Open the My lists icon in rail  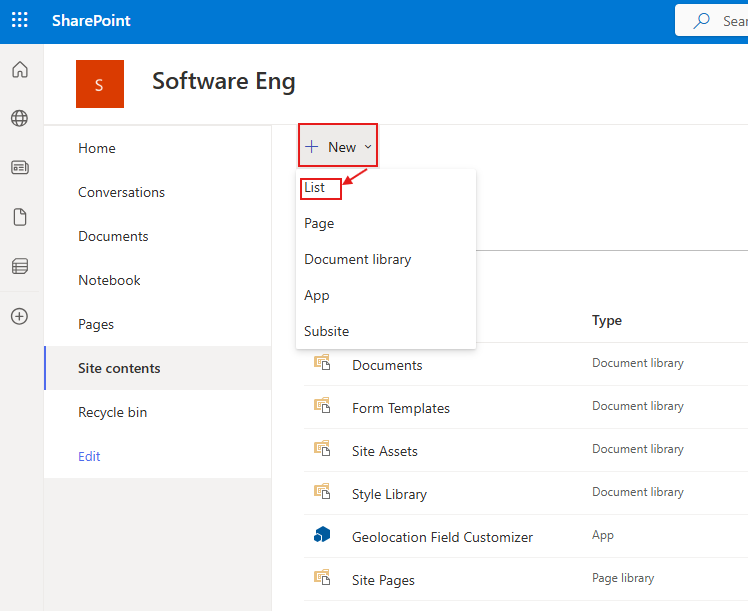pos(20,266)
